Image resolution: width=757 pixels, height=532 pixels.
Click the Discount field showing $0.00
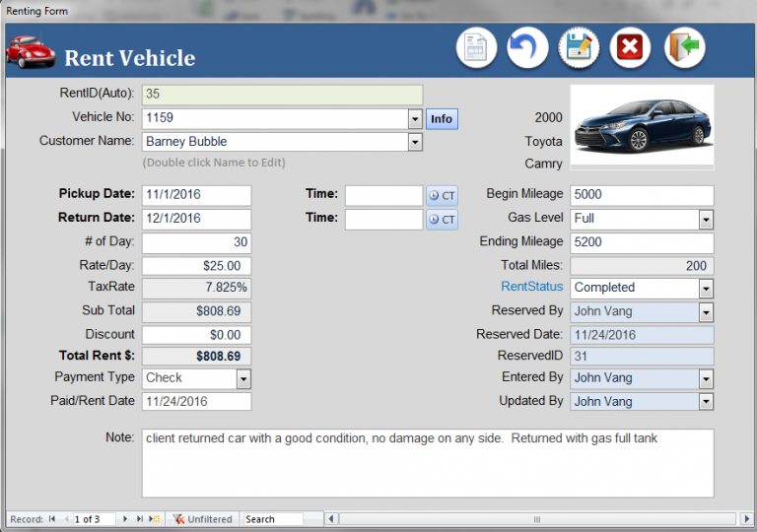196,335
